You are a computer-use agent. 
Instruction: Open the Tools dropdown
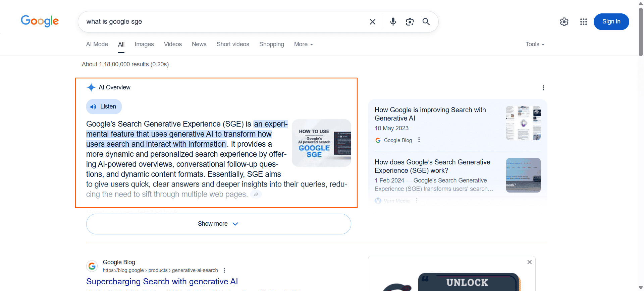click(535, 44)
